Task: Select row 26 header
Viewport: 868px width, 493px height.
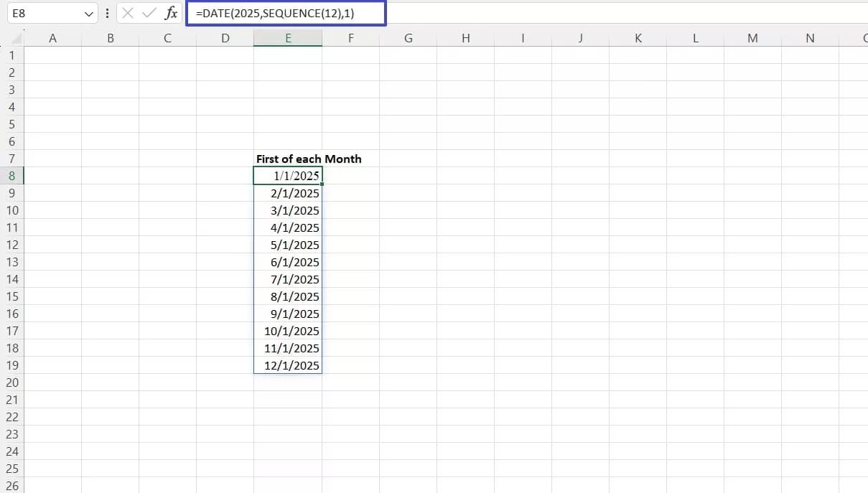Action: (x=11, y=486)
